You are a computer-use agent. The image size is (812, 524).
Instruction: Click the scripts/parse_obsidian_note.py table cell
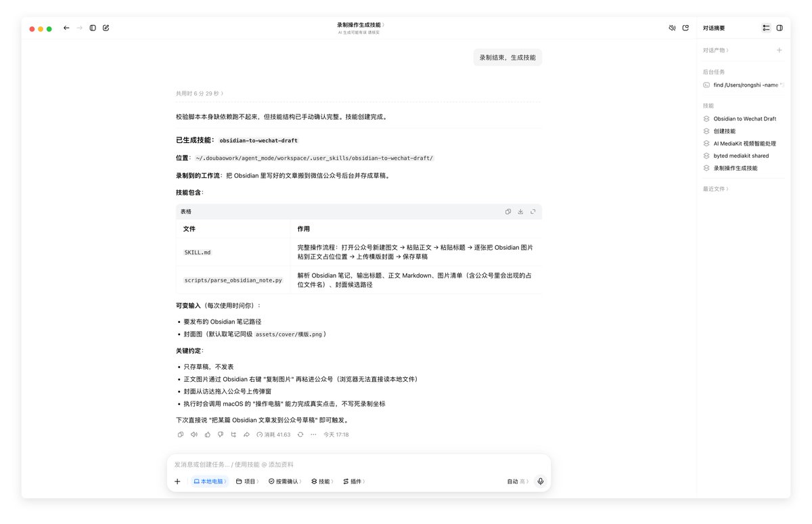233,280
